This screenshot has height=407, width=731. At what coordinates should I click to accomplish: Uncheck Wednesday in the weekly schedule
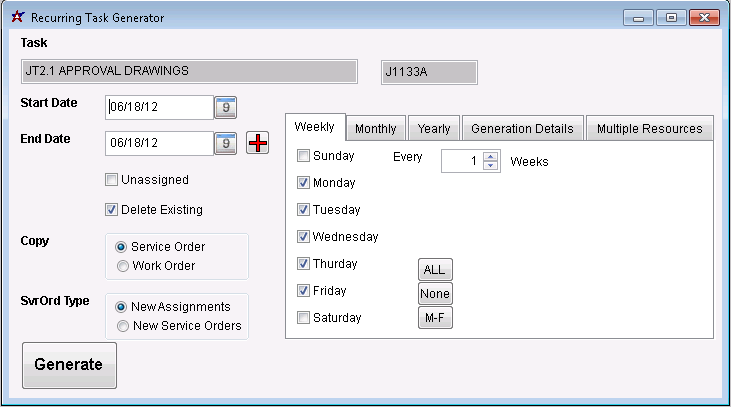[x=303, y=237]
